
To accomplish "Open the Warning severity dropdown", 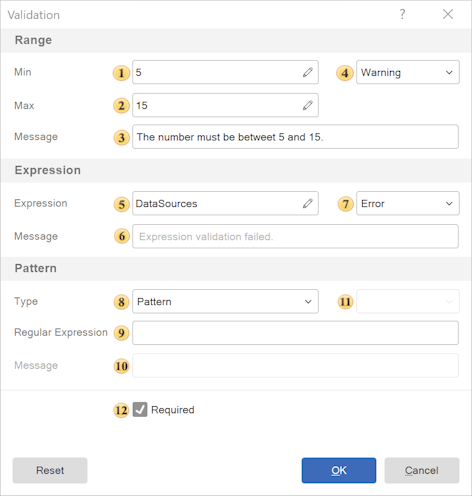I will pyautogui.click(x=408, y=72).
